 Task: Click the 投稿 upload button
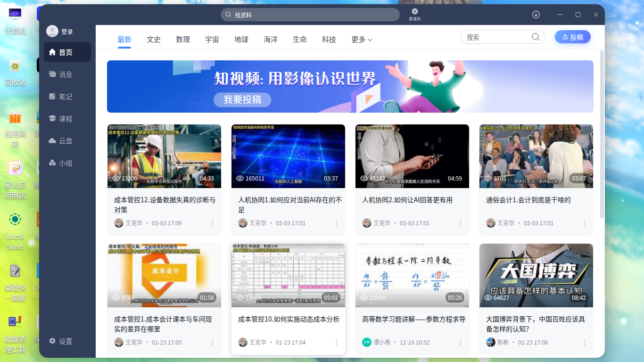[x=573, y=37]
